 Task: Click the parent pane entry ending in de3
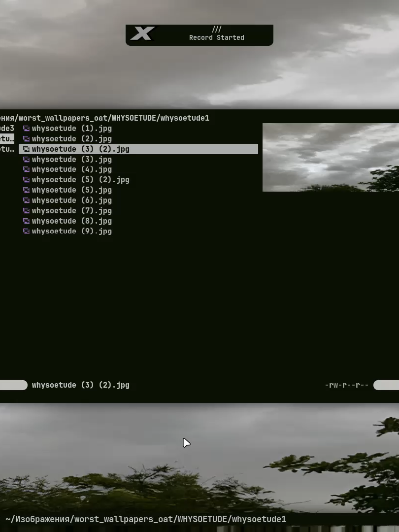pyautogui.click(x=7, y=129)
